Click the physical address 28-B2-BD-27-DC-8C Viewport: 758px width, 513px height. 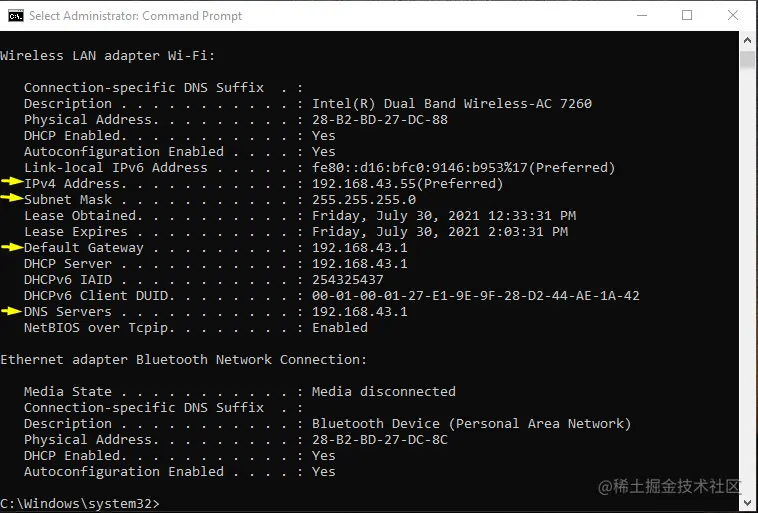tap(380, 440)
